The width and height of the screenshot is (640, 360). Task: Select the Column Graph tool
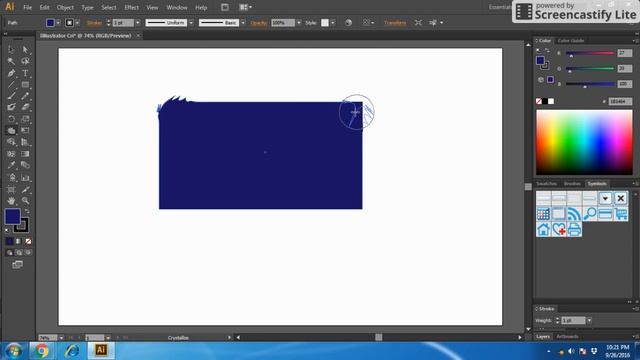[x=25, y=178]
